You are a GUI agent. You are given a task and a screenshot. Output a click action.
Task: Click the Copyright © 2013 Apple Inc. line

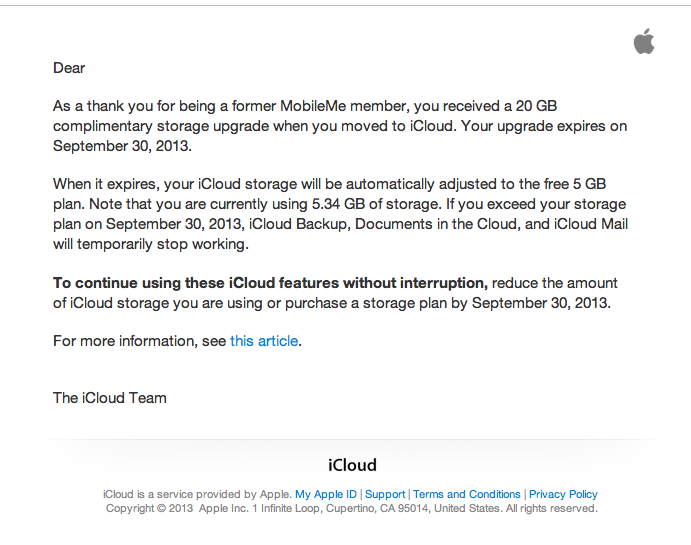352,508
